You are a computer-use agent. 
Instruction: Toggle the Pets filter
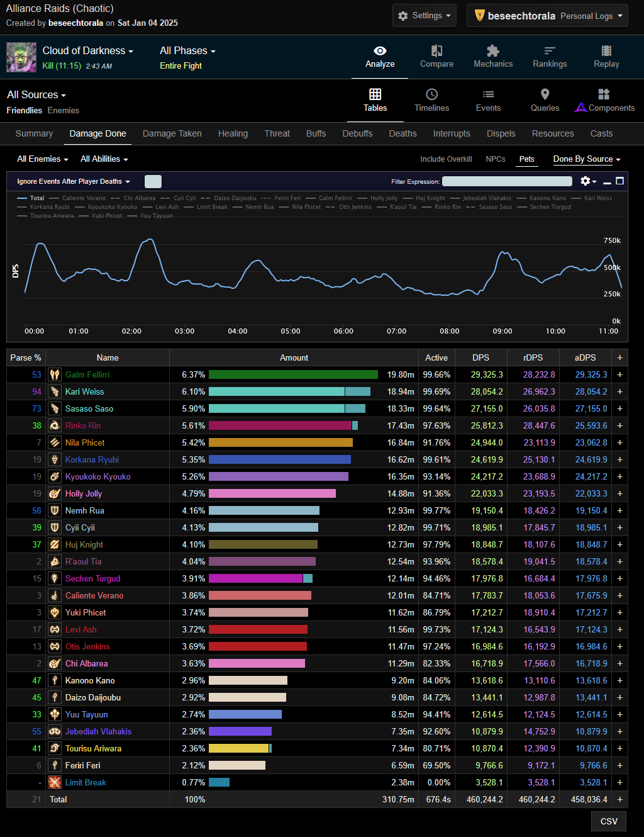click(527, 159)
